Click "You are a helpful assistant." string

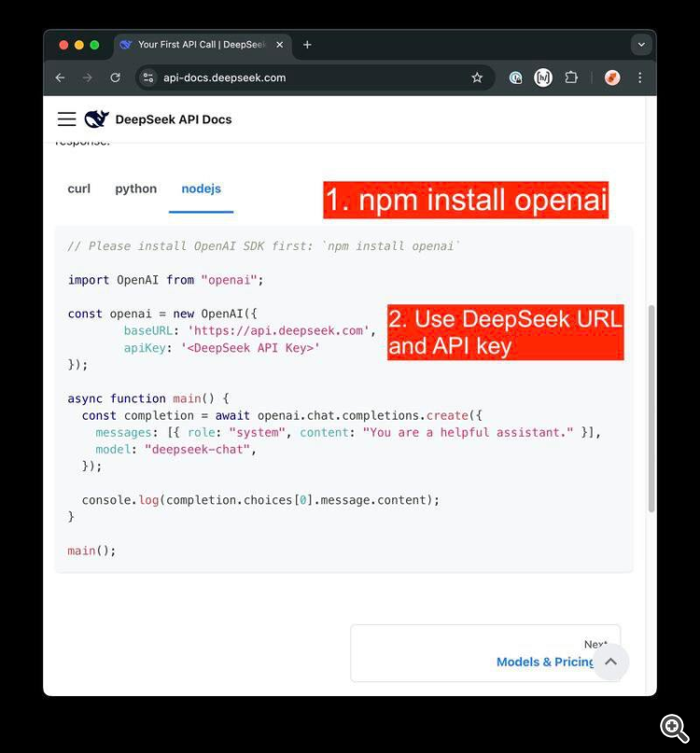tap(468, 433)
